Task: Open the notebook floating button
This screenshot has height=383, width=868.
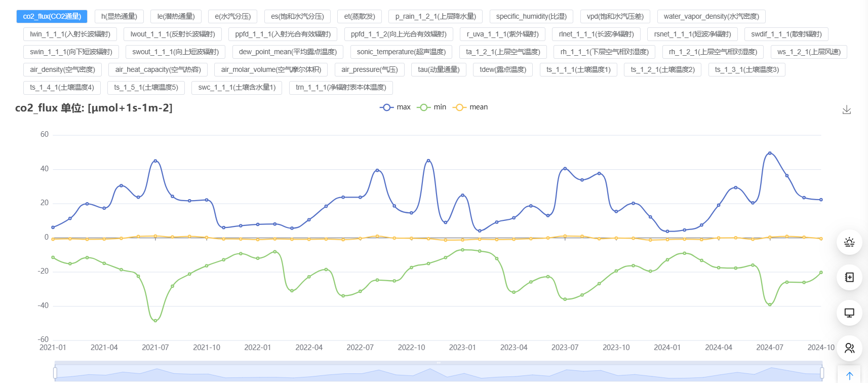Action: (849, 277)
